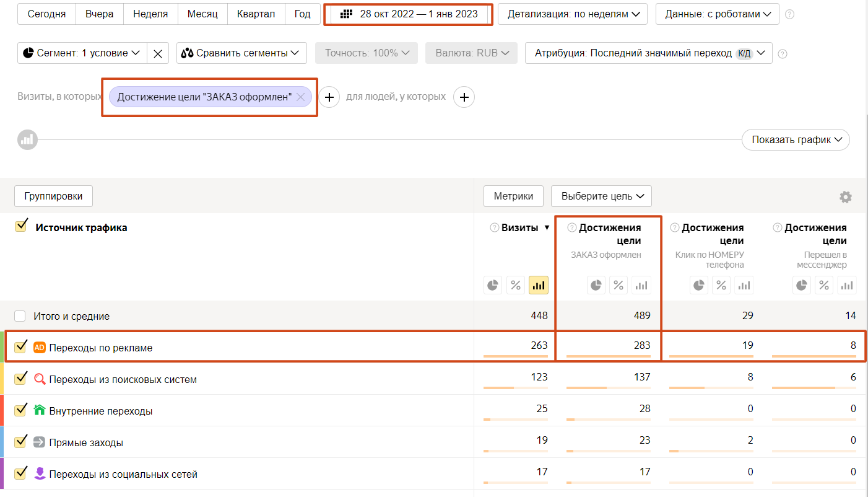Viewport: 868px width, 497px height.
Task: Open the Выберите цель dropdown
Action: (601, 196)
